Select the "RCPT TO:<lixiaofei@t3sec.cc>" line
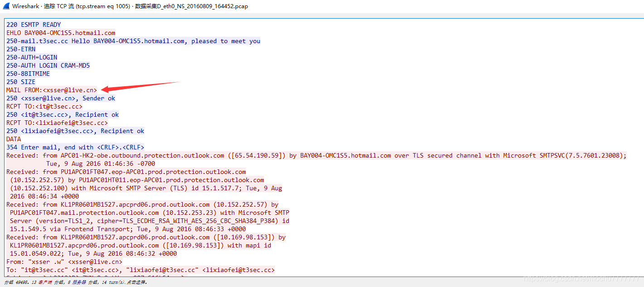This screenshot has width=644, height=287. pyautogui.click(x=57, y=123)
